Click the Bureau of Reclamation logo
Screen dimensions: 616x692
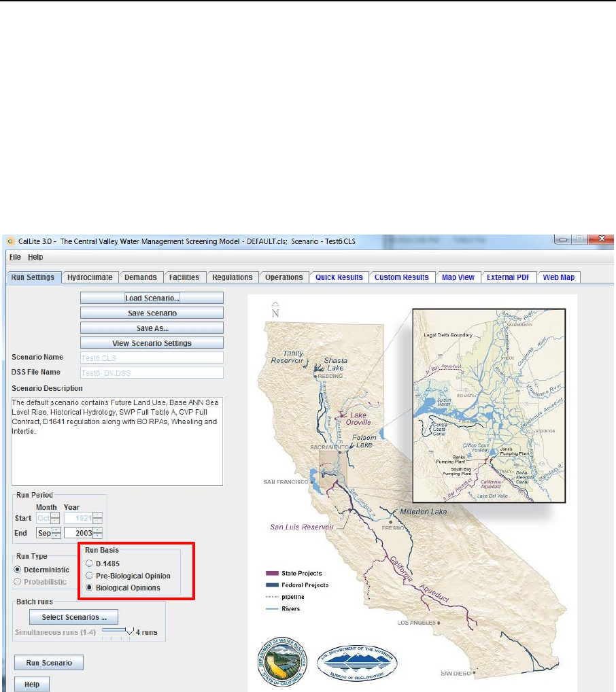tap(357, 663)
